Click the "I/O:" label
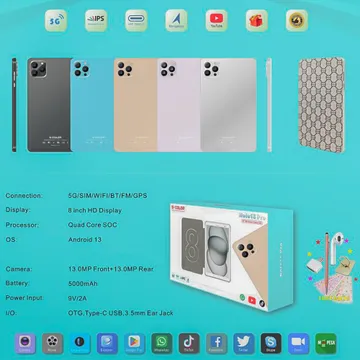 (x=11, y=313)
